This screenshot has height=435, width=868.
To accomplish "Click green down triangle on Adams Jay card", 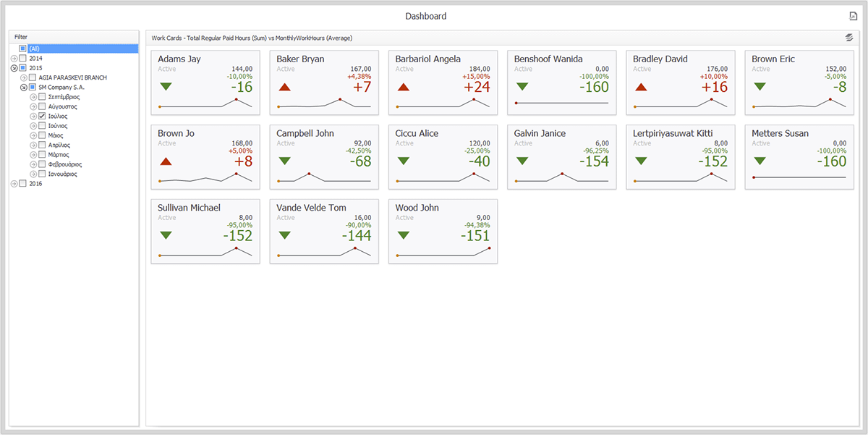I will pos(166,87).
